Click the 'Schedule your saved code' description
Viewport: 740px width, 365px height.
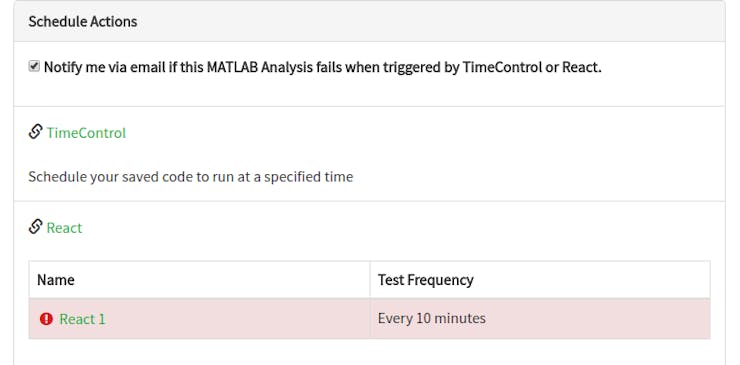click(x=191, y=177)
